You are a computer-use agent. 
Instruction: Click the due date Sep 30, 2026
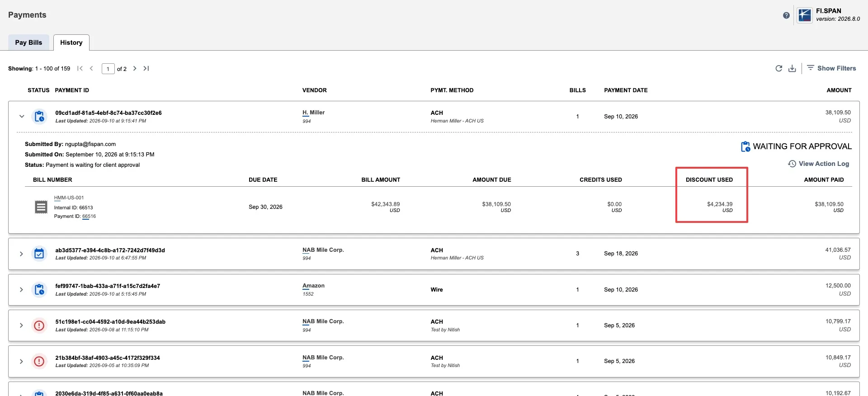tap(265, 207)
